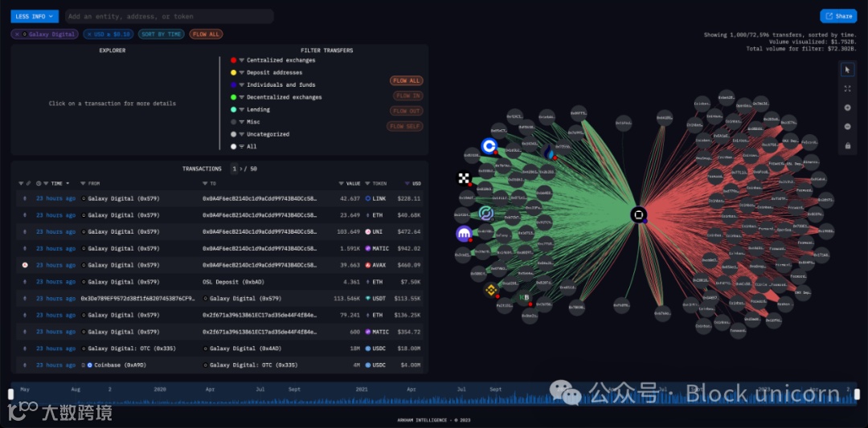Open filter funnel for Lending
This screenshot has height=428, width=868.
[x=242, y=109]
